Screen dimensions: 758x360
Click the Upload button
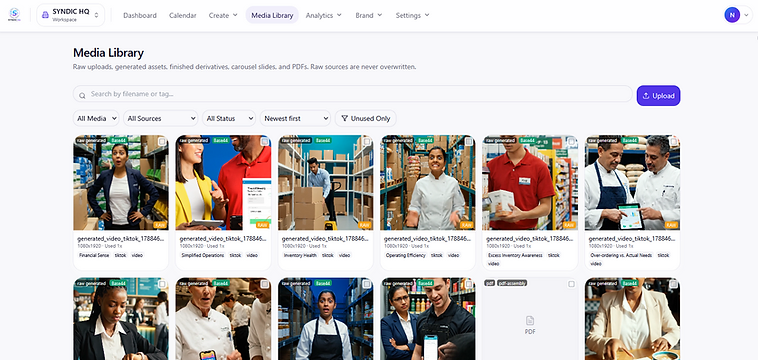click(658, 96)
